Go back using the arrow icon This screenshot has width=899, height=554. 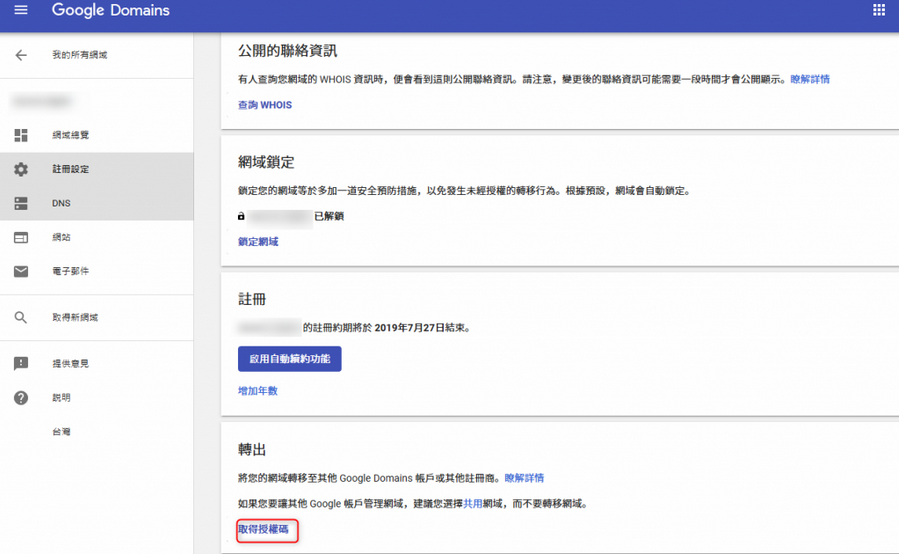pos(21,55)
